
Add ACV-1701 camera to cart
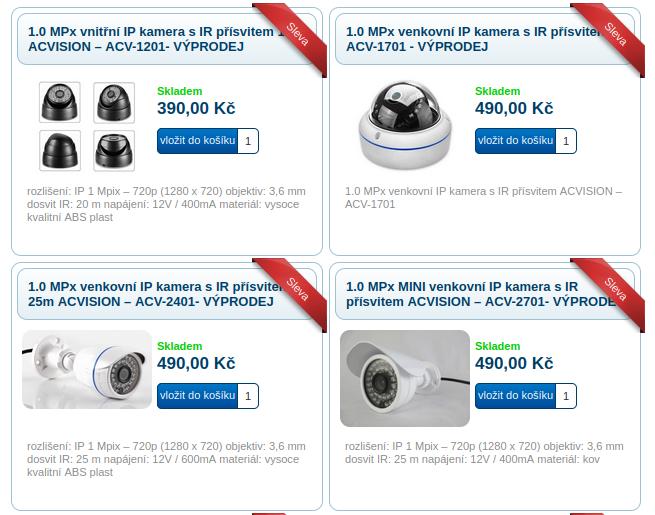click(515, 141)
